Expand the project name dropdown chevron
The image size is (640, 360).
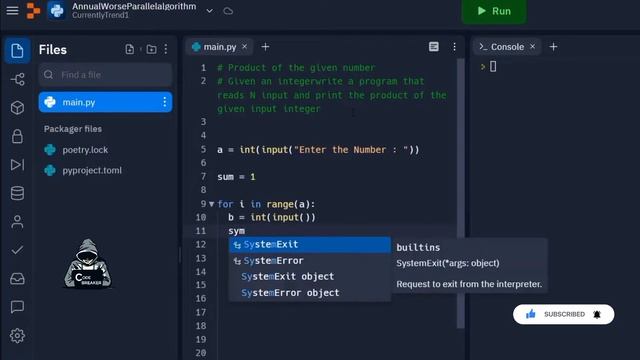pyautogui.click(x=209, y=11)
